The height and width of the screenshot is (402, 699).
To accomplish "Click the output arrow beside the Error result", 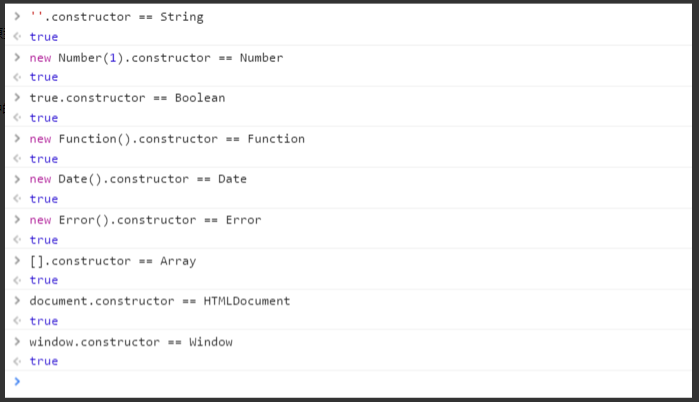I will click(x=16, y=240).
